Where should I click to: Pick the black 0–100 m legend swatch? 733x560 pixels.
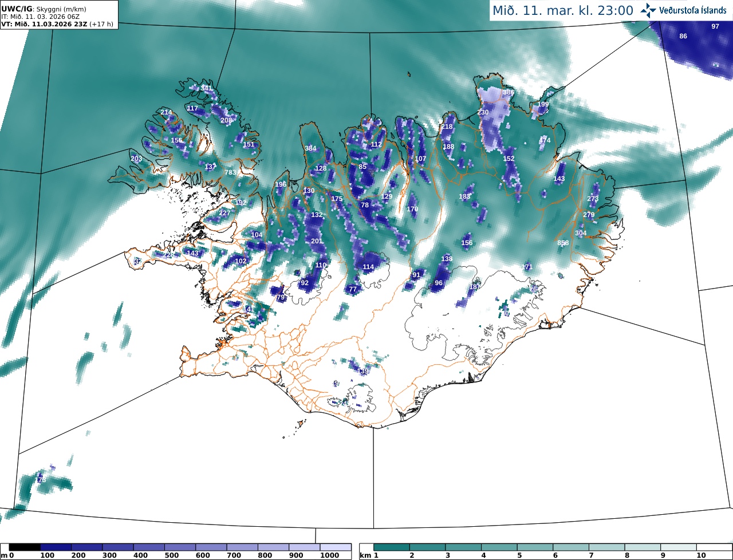(25, 547)
